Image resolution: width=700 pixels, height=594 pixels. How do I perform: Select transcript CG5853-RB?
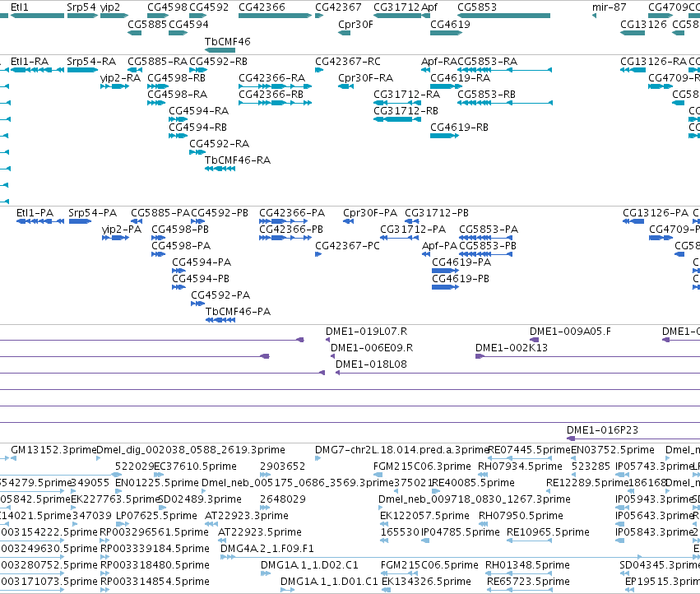[x=505, y=103]
